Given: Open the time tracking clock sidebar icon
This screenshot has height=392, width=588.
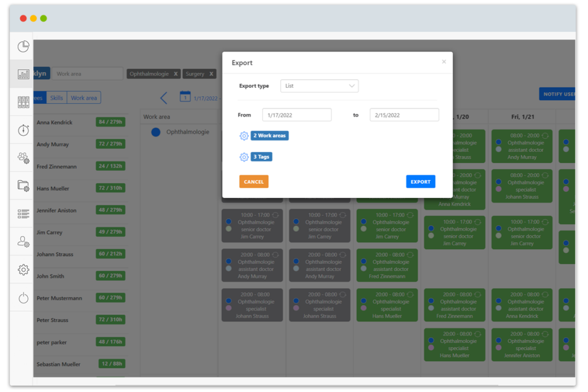Looking at the screenshot, I should (22, 130).
